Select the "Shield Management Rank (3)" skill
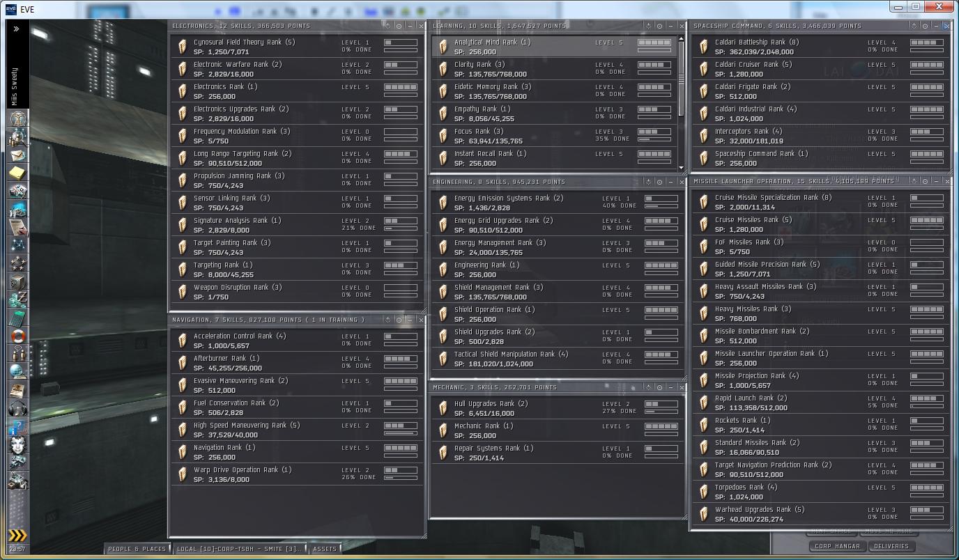The width and height of the screenshot is (959, 560). click(557, 292)
